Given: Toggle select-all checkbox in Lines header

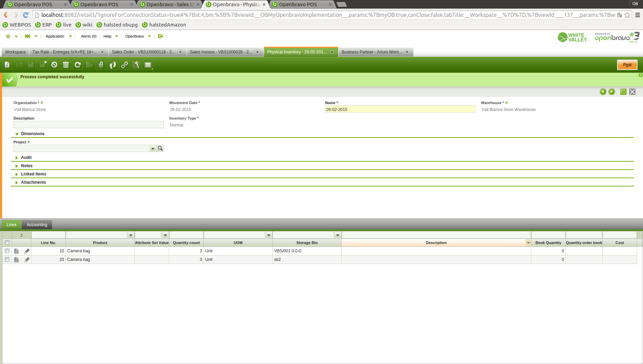Looking at the screenshot, I should click(x=7, y=243).
